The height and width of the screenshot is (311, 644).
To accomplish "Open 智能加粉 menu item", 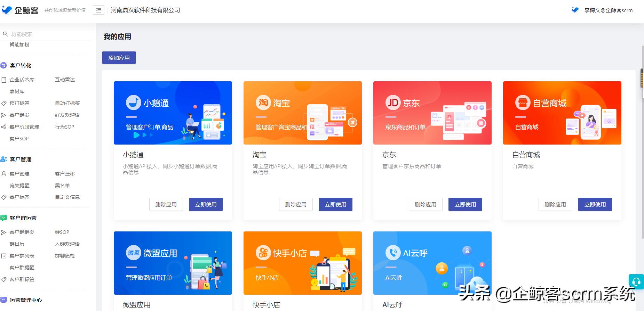I will (19, 44).
